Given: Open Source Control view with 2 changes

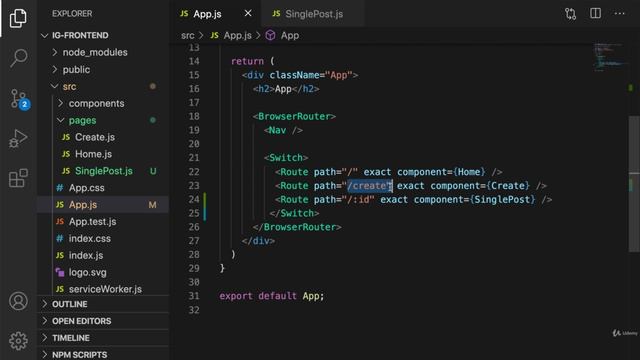Looking at the screenshot, I should (19, 99).
